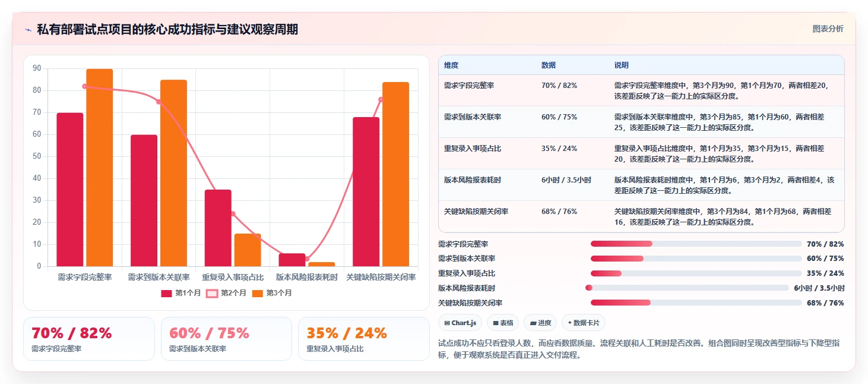Click the 6小时 / 3.5小时 table value
This screenshot has width=868, height=384.
click(x=566, y=180)
